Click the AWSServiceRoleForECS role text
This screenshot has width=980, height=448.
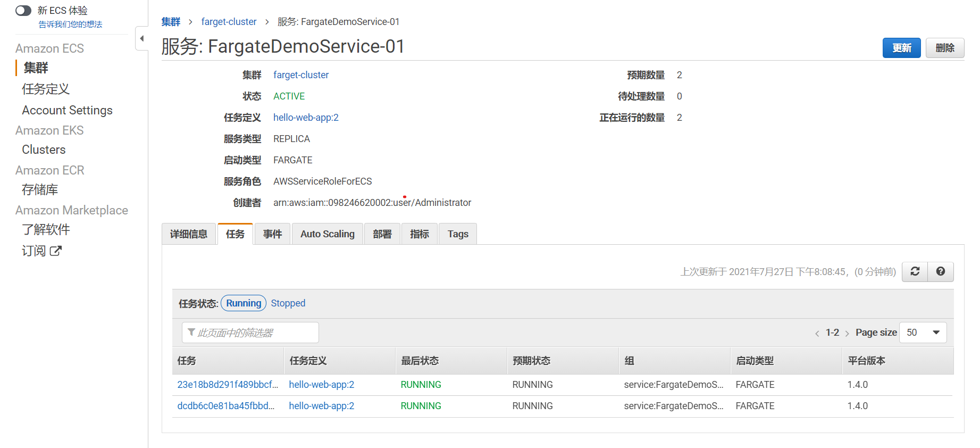(x=322, y=181)
